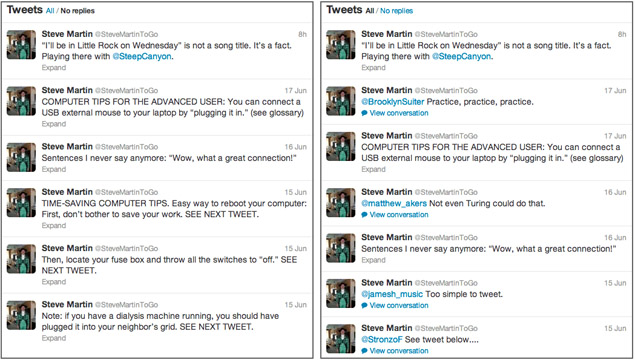
Task: Expand the fuse box tweet
Action: click(54, 282)
